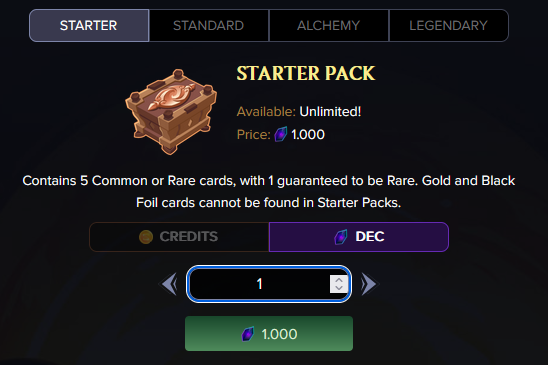The height and width of the screenshot is (365, 548).
Task: Click the STARTER PACK title heading
Action: 305,73
